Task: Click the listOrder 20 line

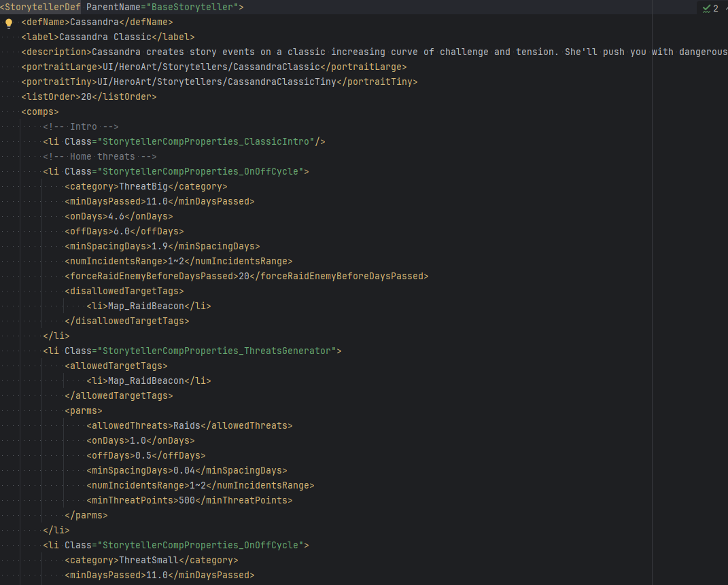Action: point(89,96)
